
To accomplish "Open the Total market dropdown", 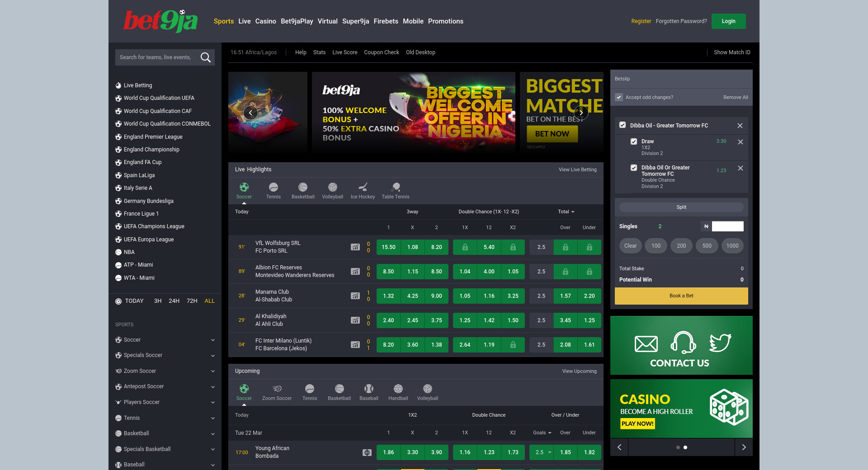I will (x=566, y=211).
